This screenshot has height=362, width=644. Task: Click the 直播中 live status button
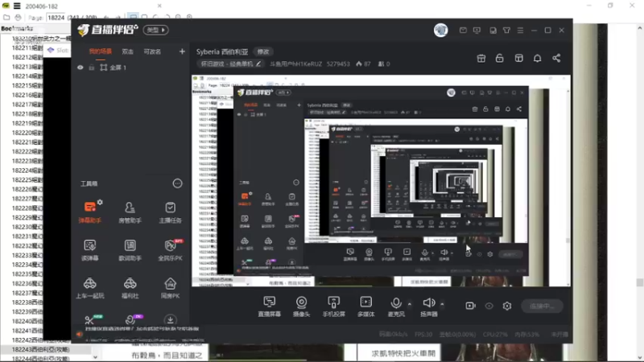[542, 306]
